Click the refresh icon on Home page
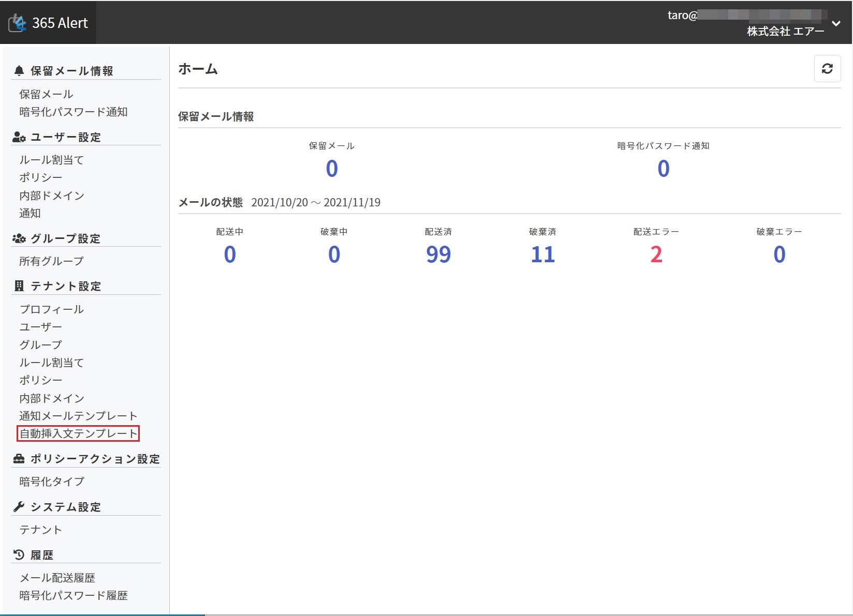Viewport: 853px width, 616px height. pyautogui.click(x=827, y=69)
